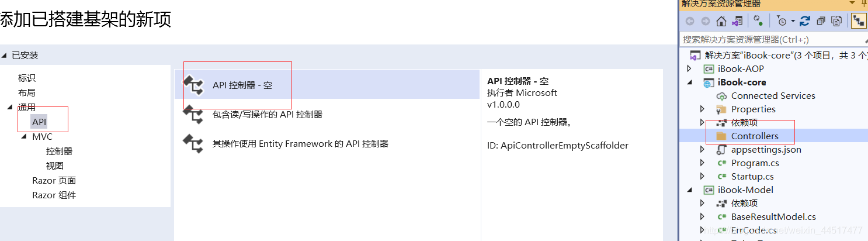Click the C# icon of Program.cs
868x241 pixels.
pos(721,163)
